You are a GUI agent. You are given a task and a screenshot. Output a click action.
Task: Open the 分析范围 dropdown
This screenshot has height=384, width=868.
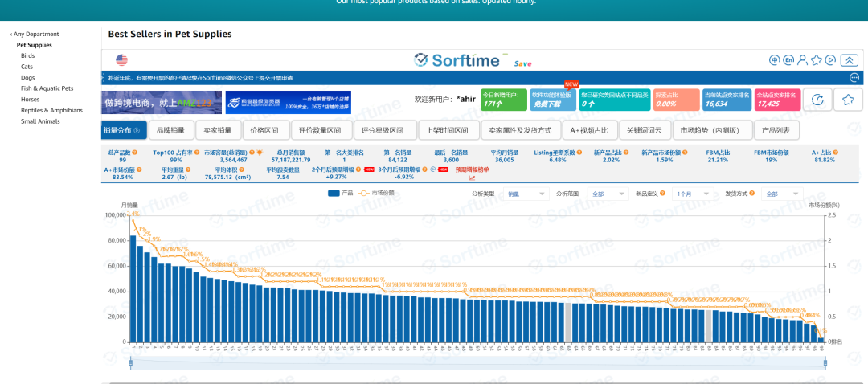608,194
